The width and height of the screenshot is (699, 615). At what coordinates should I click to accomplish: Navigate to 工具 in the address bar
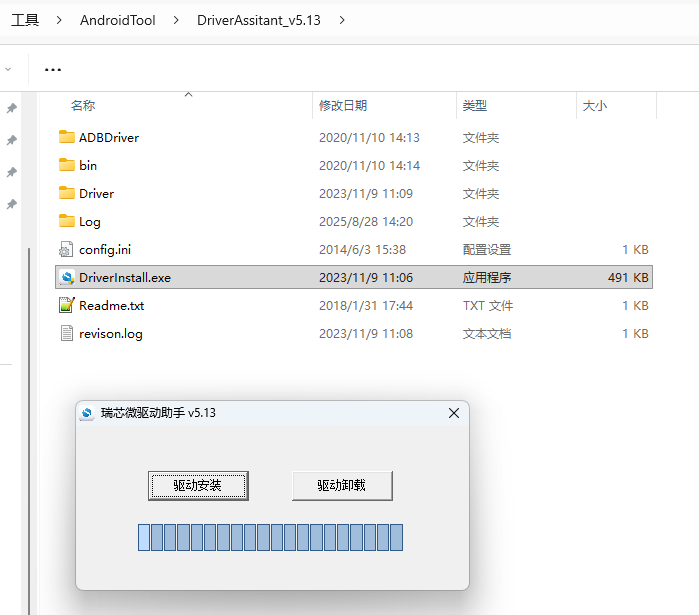25,20
